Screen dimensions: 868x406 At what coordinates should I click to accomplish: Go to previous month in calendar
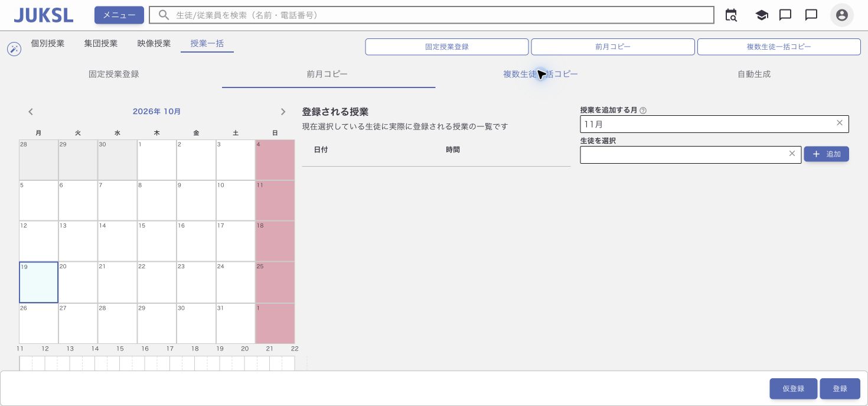coord(31,112)
